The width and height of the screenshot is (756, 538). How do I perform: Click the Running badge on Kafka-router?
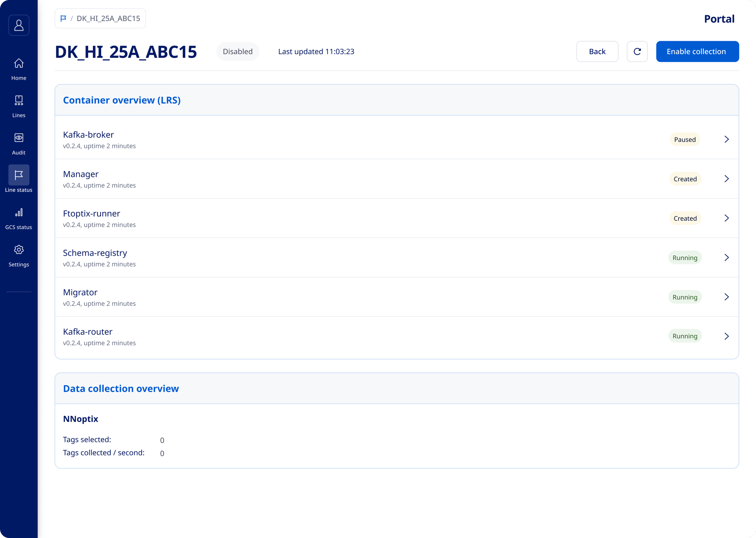tap(685, 336)
